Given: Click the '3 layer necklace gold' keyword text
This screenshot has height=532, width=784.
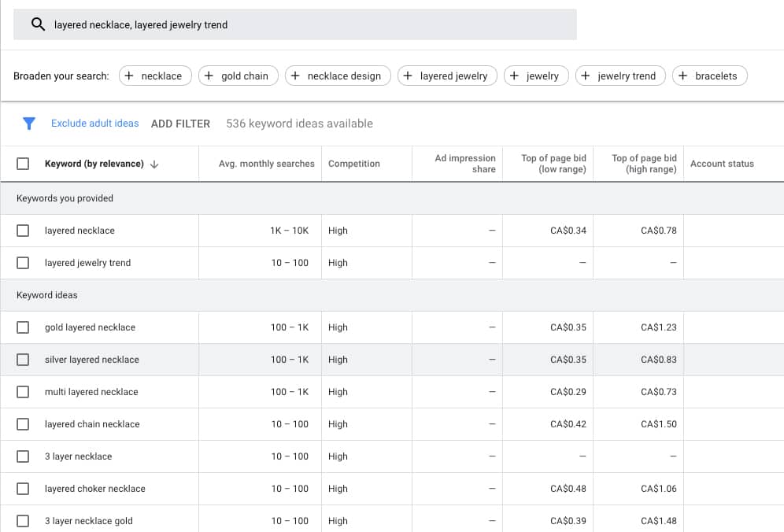Looking at the screenshot, I should 89,521.
